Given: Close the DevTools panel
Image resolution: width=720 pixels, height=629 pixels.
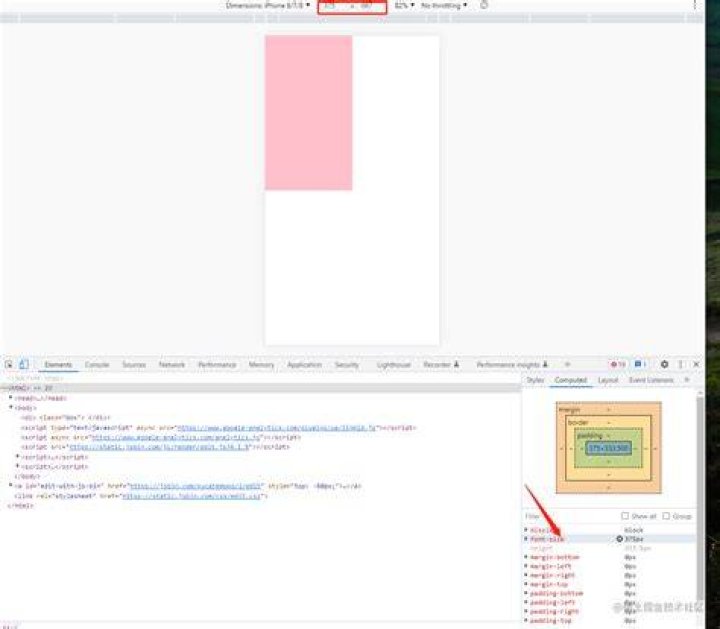Looking at the screenshot, I should pyautogui.click(x=696, y=364).
